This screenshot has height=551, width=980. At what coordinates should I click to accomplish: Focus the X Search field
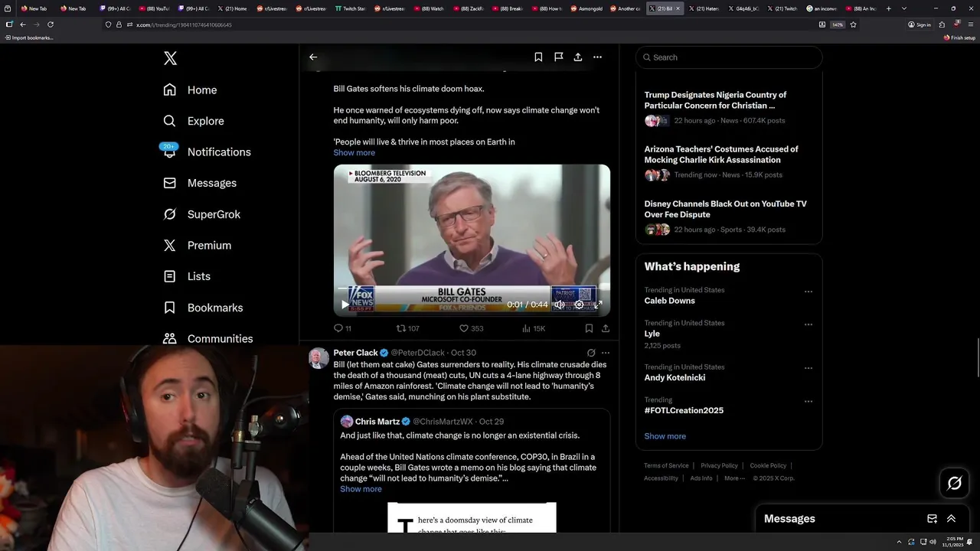(x=729, y=57)
